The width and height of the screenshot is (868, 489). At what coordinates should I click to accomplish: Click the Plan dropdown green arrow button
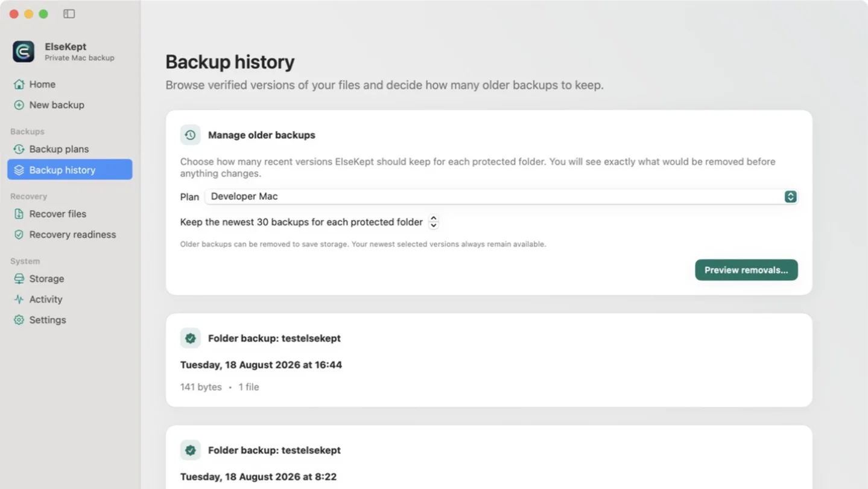coord(790,197)
